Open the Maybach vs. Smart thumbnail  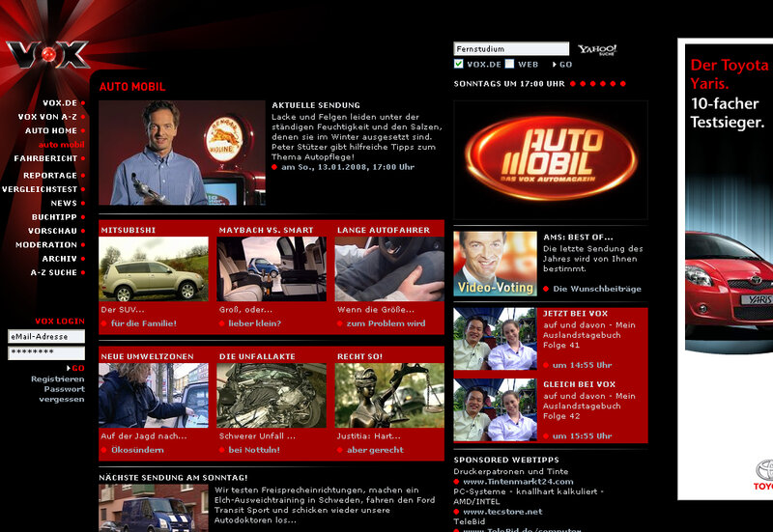pyautogui.click(x=272, y=269)
